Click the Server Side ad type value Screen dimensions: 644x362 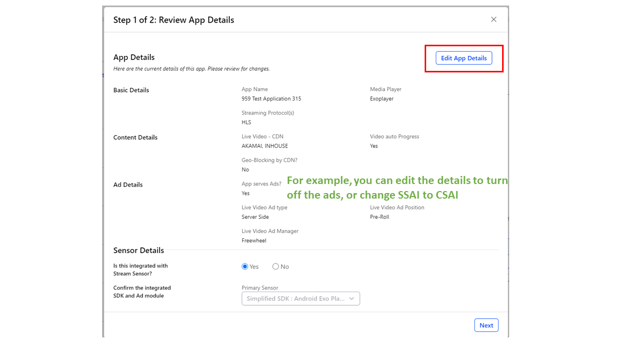(x=255, y=217)
